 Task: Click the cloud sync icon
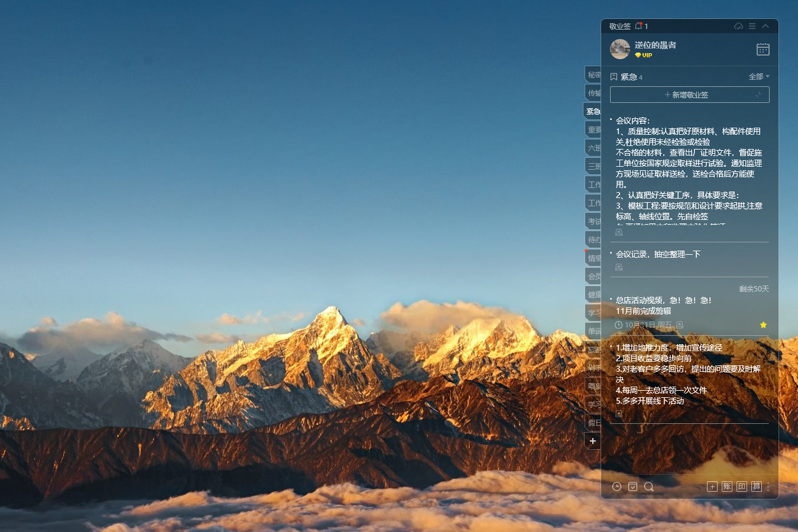pos(738,26)
